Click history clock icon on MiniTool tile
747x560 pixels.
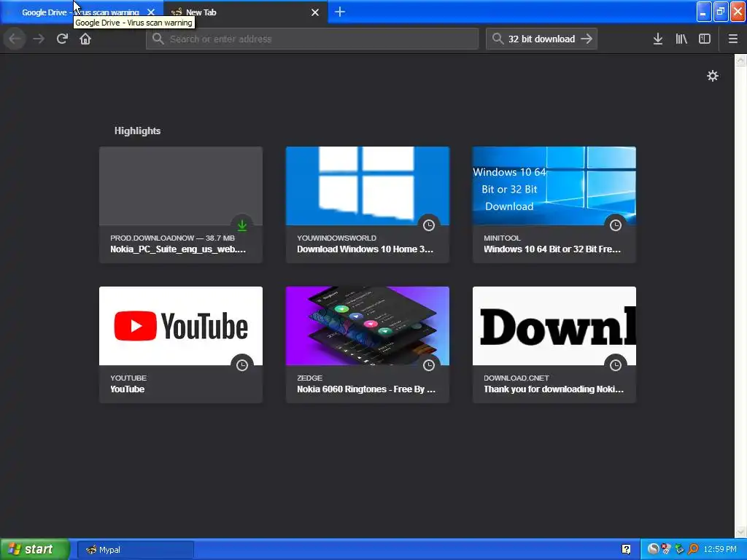[616, 225]
